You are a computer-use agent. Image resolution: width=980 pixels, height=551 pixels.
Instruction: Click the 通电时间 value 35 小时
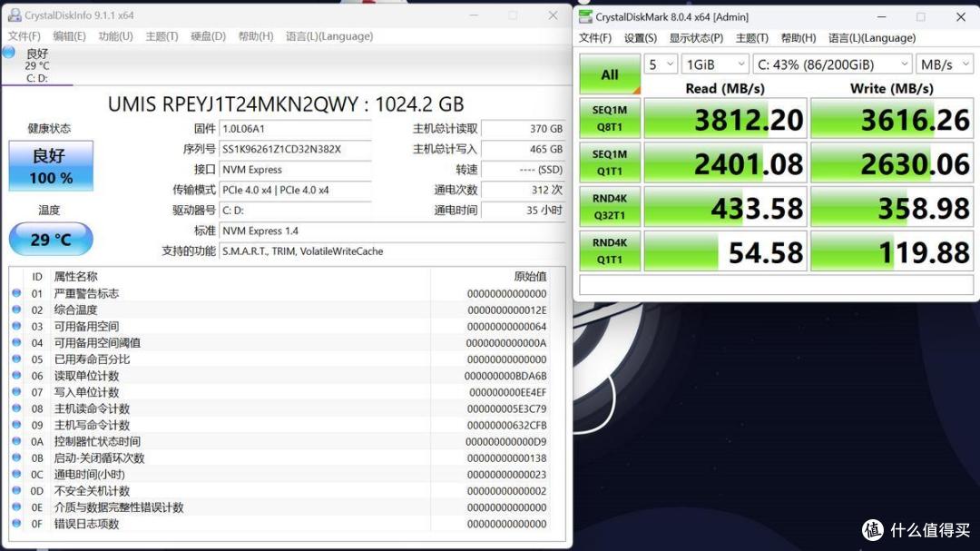(x=524, y=211)
